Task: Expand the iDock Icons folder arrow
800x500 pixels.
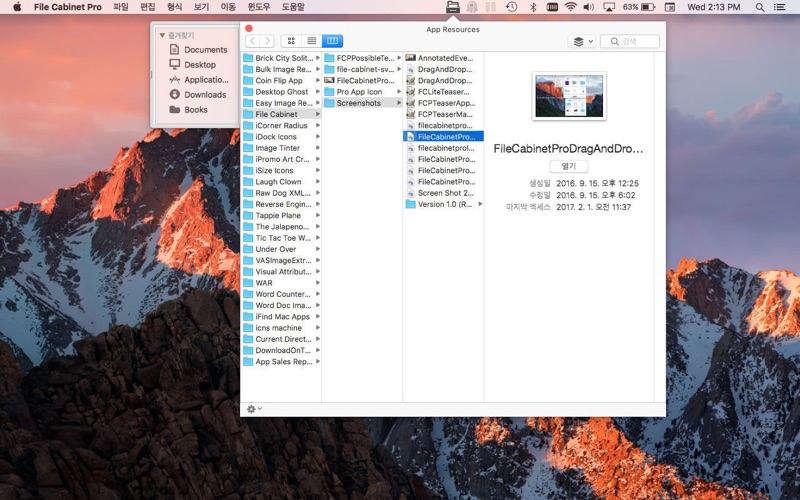Action: coord(318,137)
